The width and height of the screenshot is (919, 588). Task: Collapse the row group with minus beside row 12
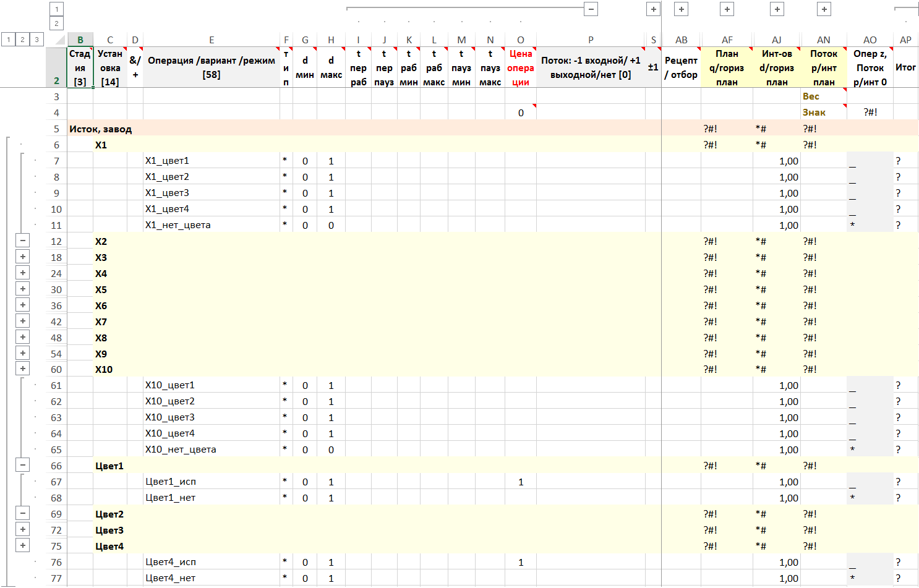tap(23, 241)
